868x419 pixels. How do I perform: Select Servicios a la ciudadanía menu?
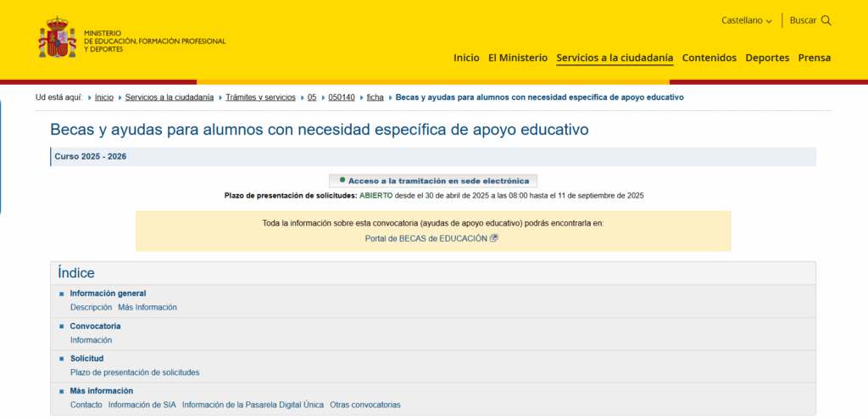615,58
